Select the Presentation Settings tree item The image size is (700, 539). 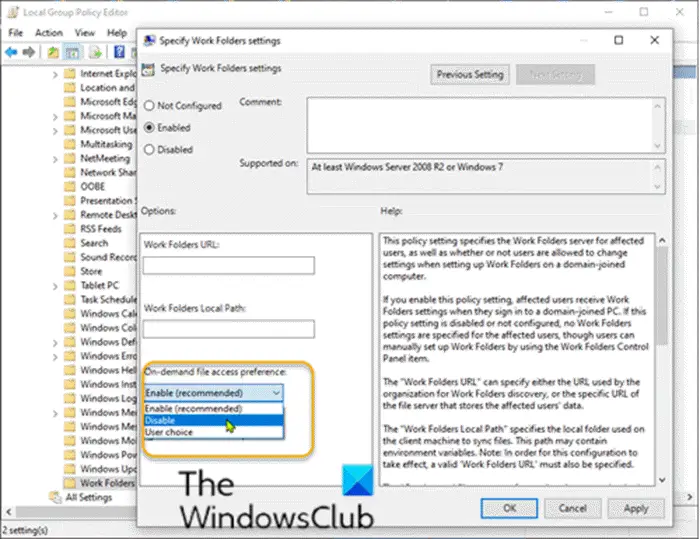click(108, 201)
